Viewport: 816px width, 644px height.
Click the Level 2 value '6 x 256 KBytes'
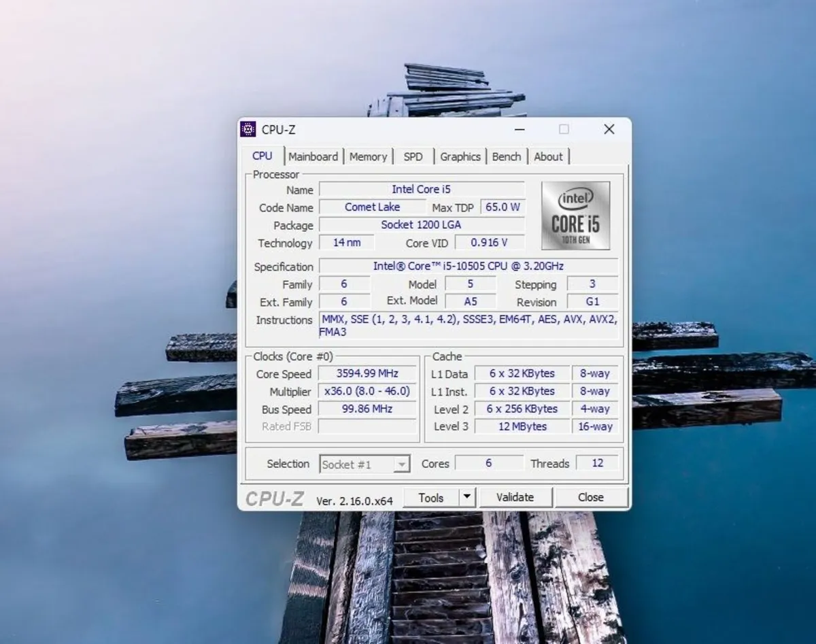[x=522, y=409]
